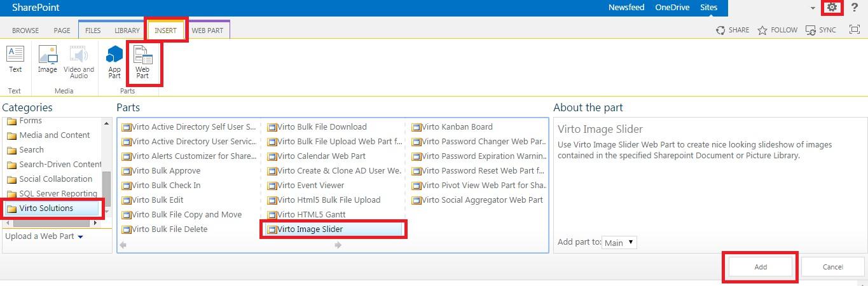Open the Add part to dropdown
Viewport: 868px width, 286px height.
619,242
